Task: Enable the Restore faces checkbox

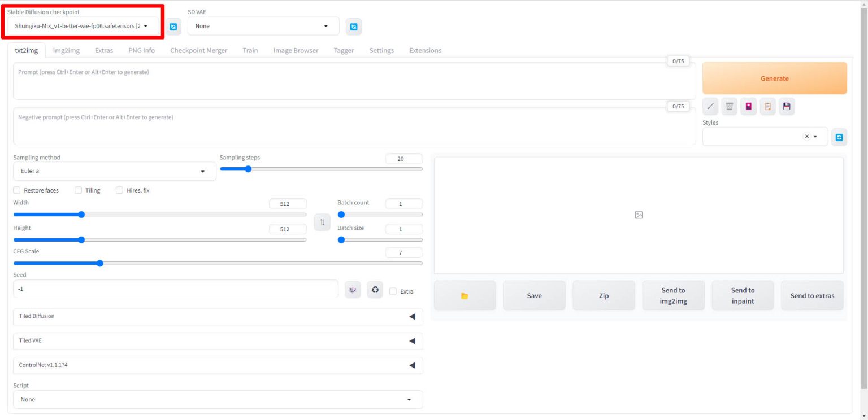Action: tap(18, 190)
